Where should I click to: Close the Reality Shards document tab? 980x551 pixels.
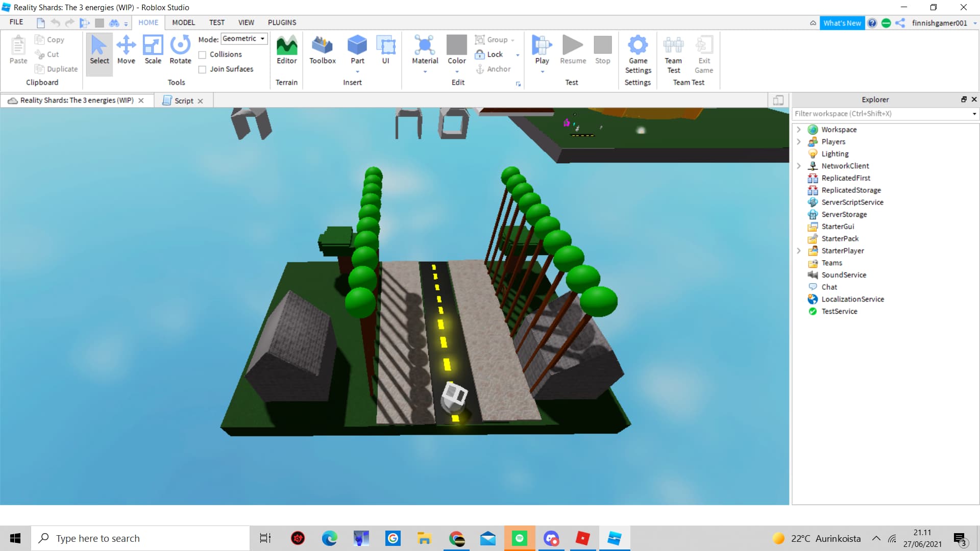click(x=141, y=101)
